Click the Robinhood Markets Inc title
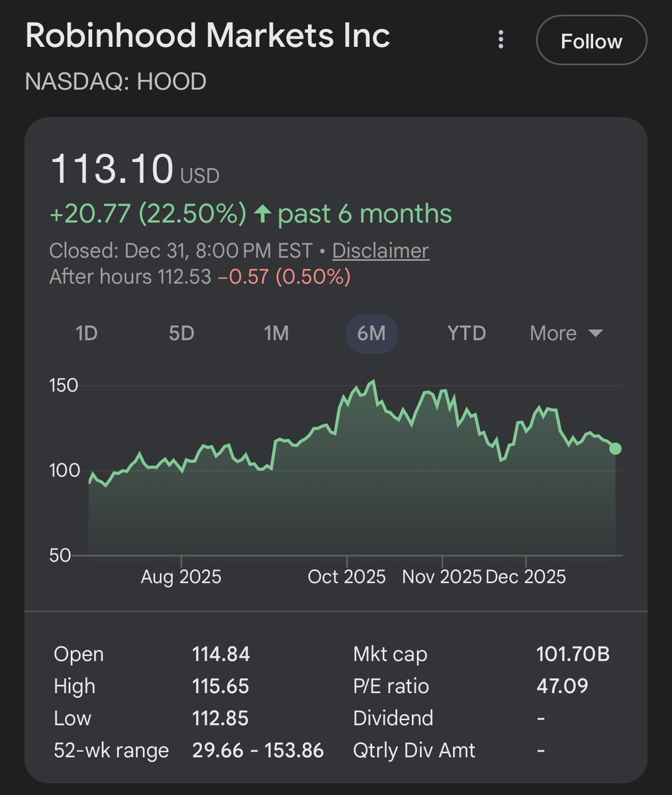This screenshot has height=795, width=672. 207,36
